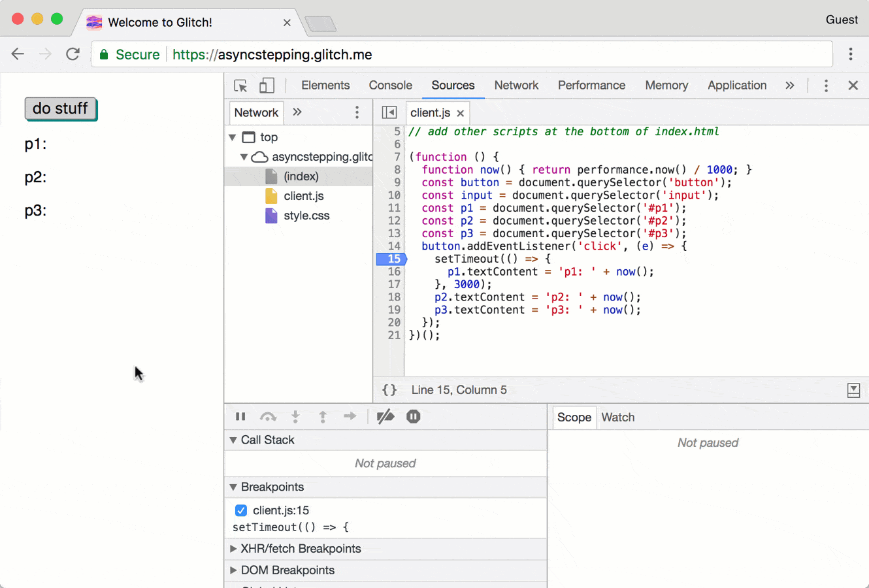Hide the navigator sidebar panel

pyautogui.click(x=389, y=112)
